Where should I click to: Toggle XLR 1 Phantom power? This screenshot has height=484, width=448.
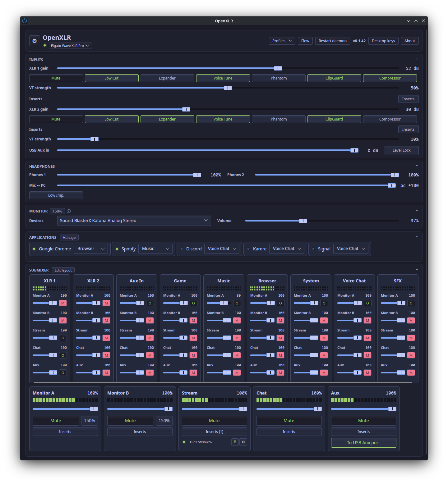coord(279,78)
